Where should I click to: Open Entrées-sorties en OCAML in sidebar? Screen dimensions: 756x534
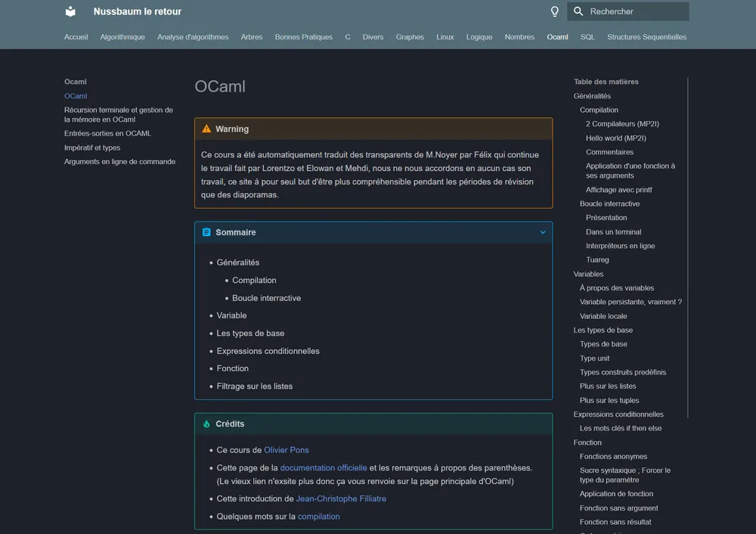tap(107, 134)
